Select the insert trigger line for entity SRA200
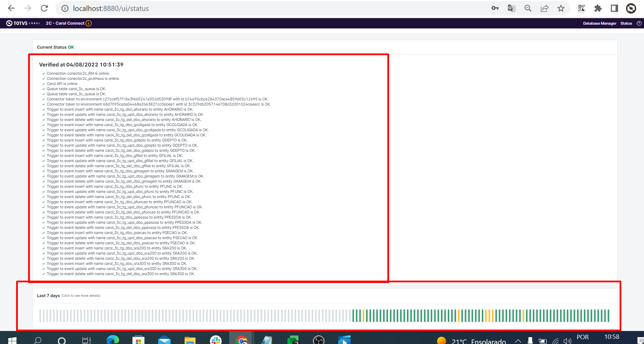The image size is (644, 344). (x=117, y=248)
